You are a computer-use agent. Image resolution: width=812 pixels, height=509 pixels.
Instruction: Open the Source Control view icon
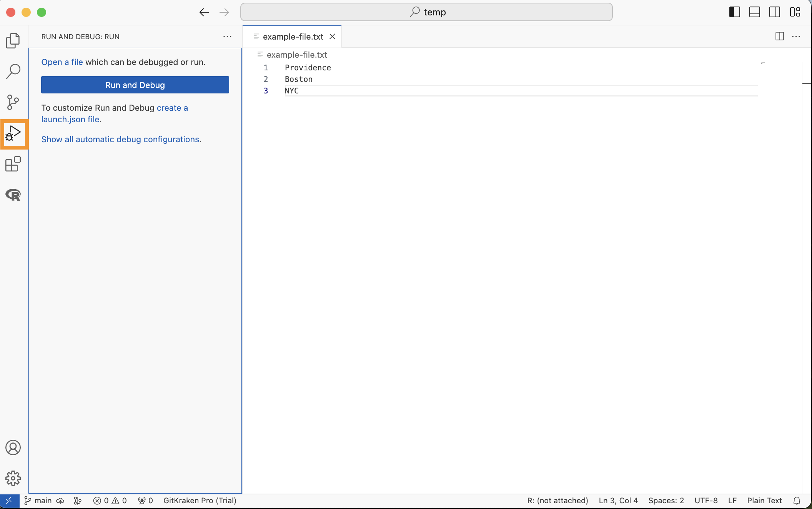coord(13,102)
